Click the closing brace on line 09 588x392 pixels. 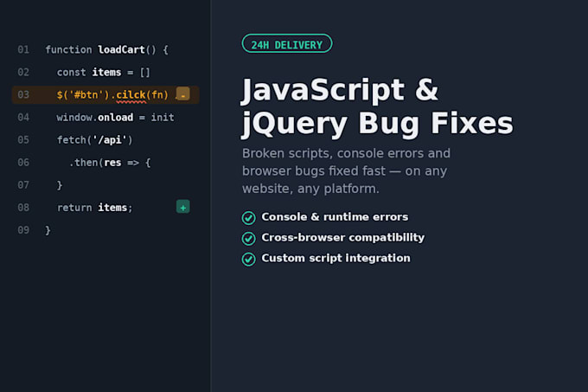click(48, 230)
